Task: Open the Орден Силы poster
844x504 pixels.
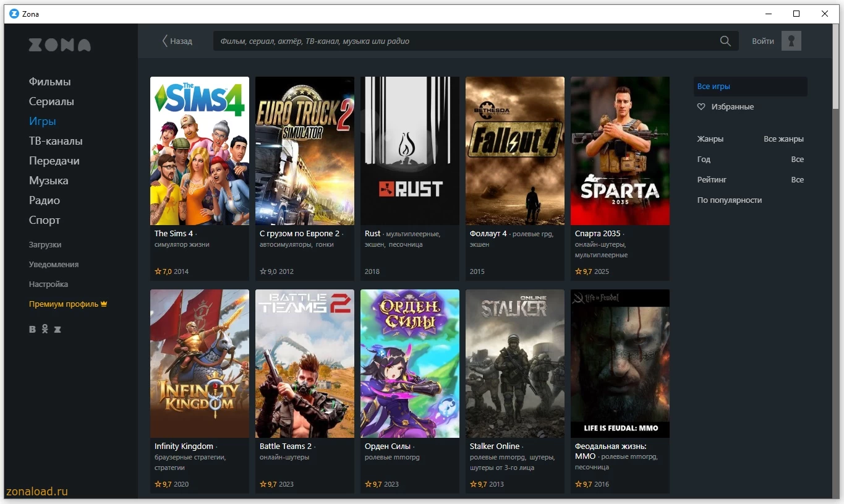Action: (x=410, y=364)
